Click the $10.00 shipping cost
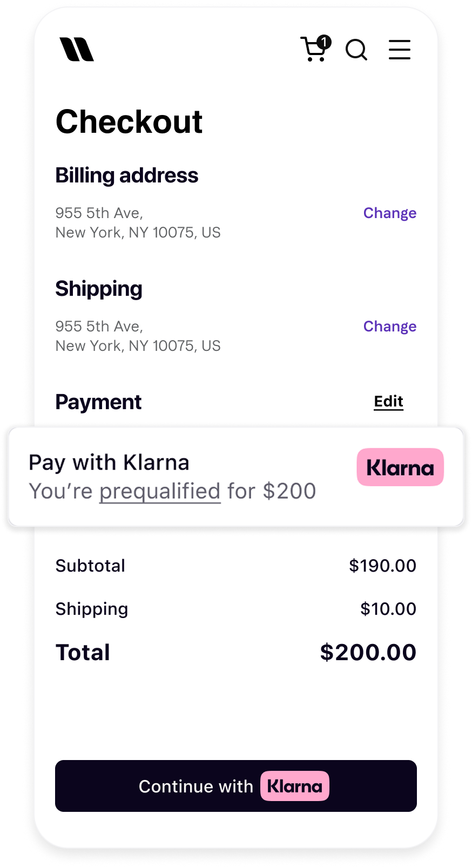The width and height of the screenshot is (472, 868). click(388, 609)
